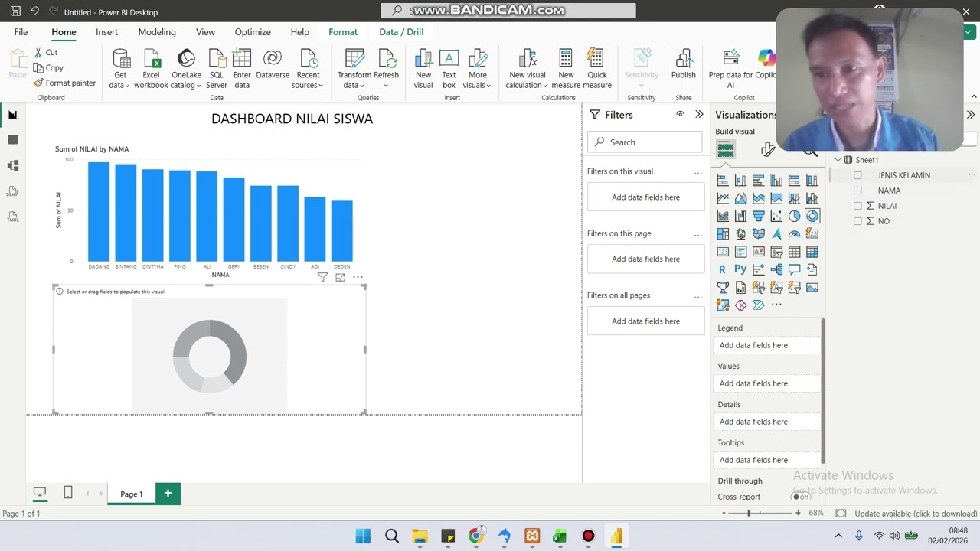Select the decomposition tree visual

[776, 269]
